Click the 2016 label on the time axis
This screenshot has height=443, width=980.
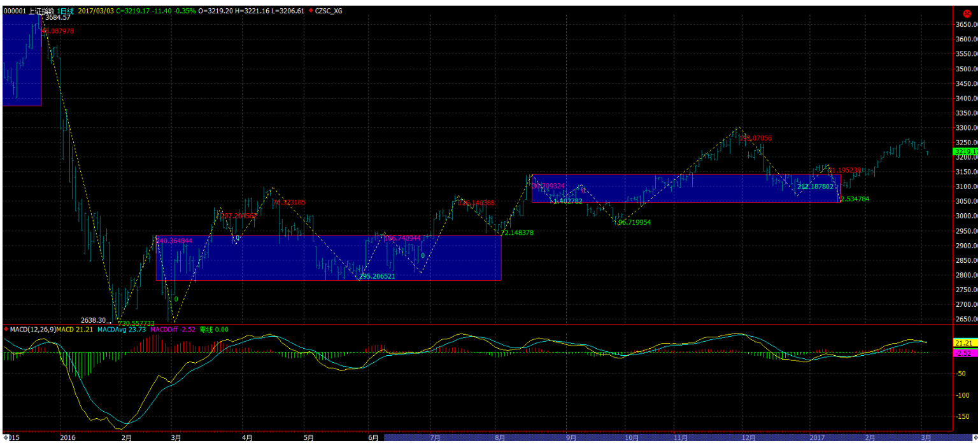point(68,438)
